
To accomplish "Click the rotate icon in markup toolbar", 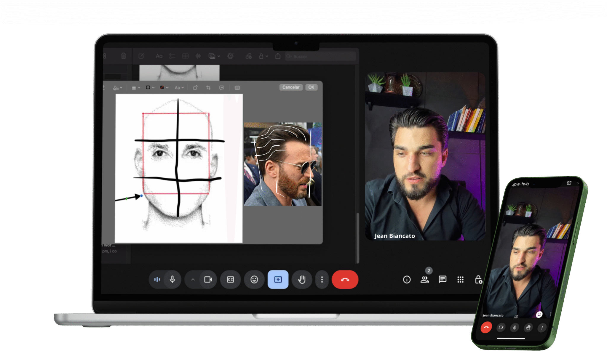I will [195, 88].
